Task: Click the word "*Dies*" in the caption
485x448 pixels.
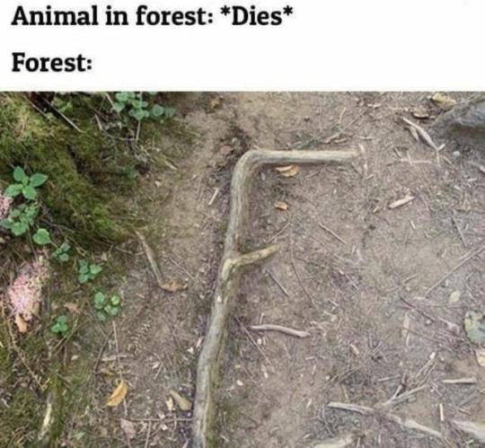Action: pos(254,17)
